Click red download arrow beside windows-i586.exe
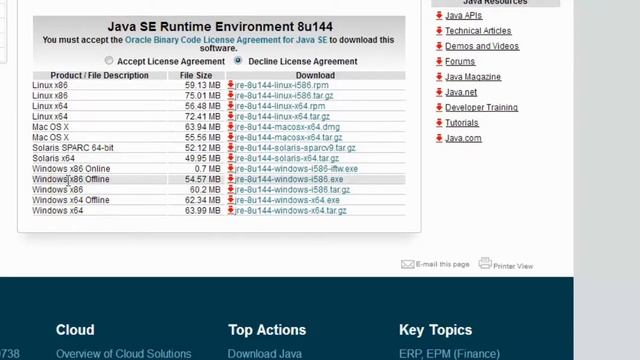 point(231,179)
